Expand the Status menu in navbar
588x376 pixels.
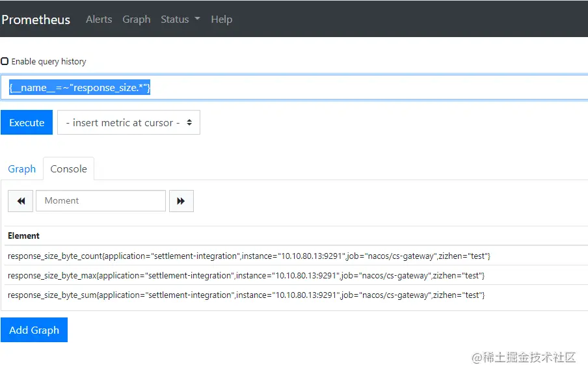click(x=180, y=20)
